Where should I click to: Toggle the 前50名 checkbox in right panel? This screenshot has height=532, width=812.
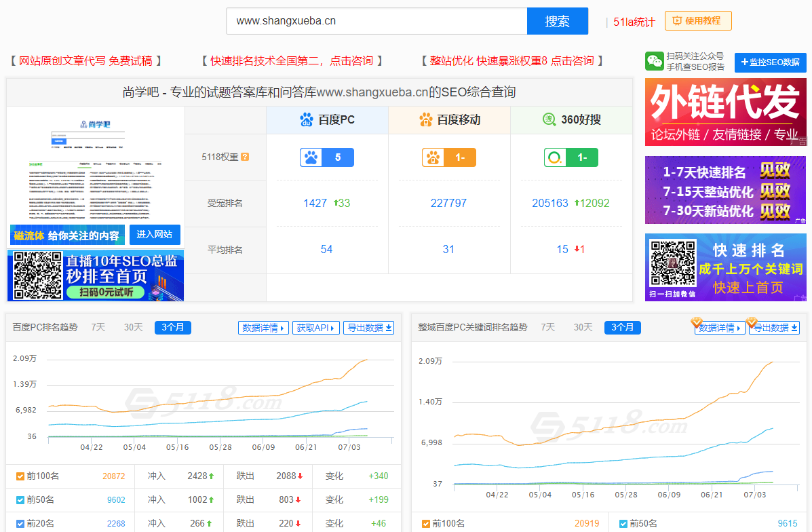point(623,524)
